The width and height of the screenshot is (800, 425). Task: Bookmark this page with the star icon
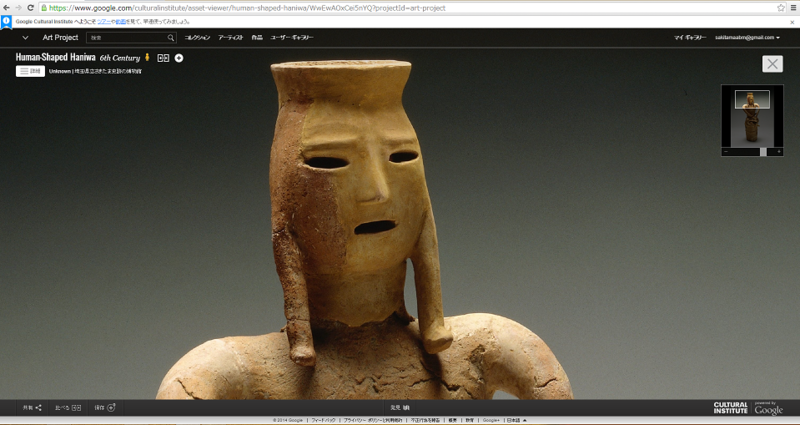click(781, 8)
